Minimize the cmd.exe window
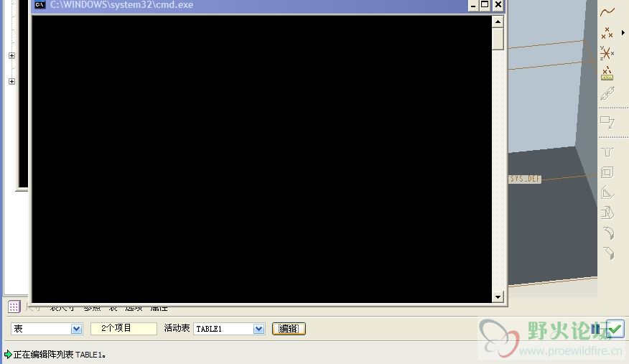The width and height of the screenshot is (629, 364). coord(473,5)
